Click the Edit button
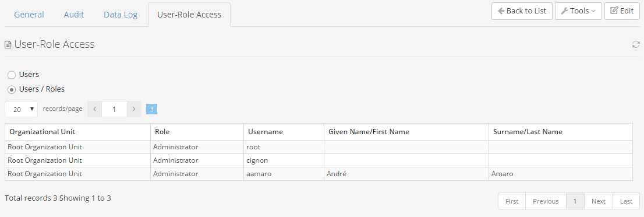Viewport: 644px width, 217px height. click(622, 11)
